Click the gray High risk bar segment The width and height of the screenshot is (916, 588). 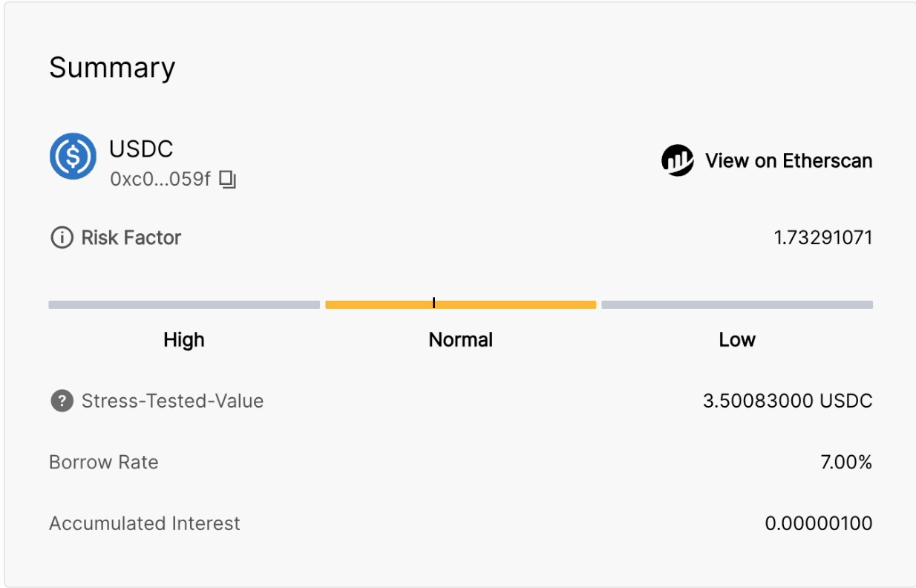pyautogui.click(x=184, y=304)
